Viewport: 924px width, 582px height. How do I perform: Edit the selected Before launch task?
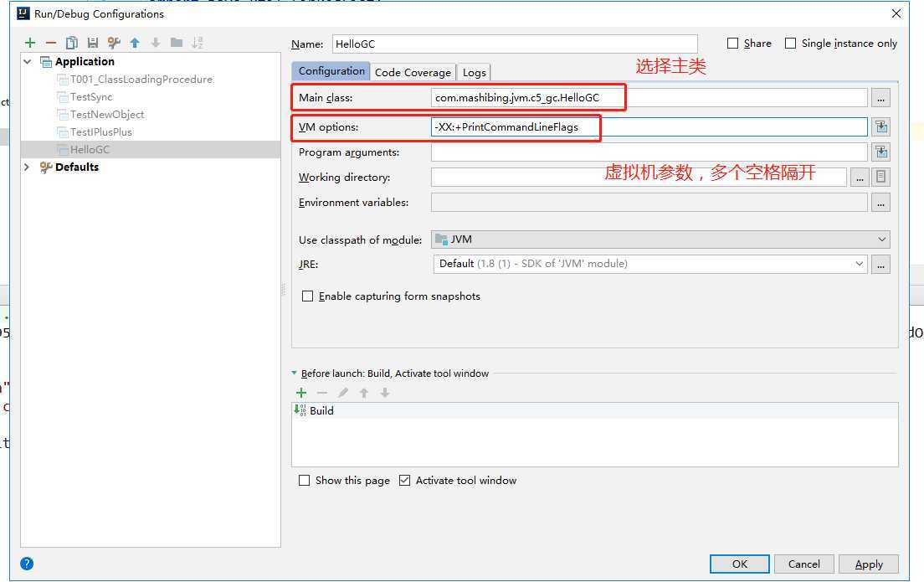pyautogui.click(x=343, y=393)
